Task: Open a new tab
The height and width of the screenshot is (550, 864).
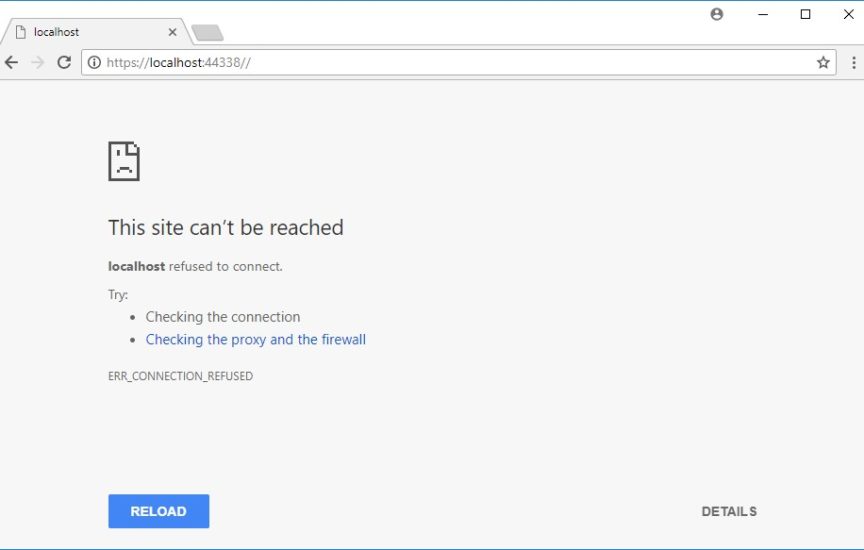Action: (207, 33)
